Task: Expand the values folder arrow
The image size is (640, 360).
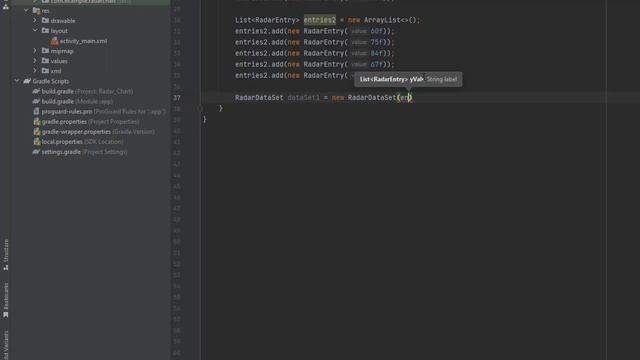Action: pyautogui.click(x=35, y=61)
